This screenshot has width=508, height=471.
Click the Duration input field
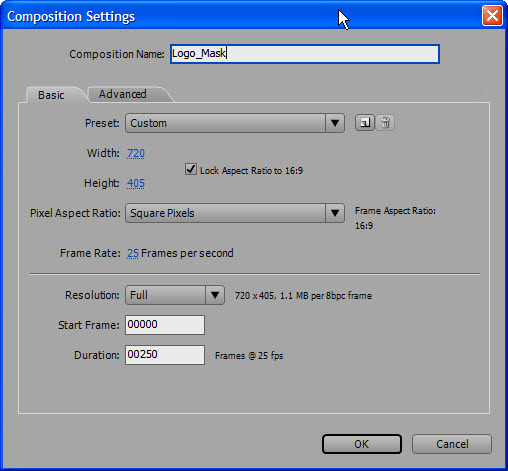(x=165, y=355)
